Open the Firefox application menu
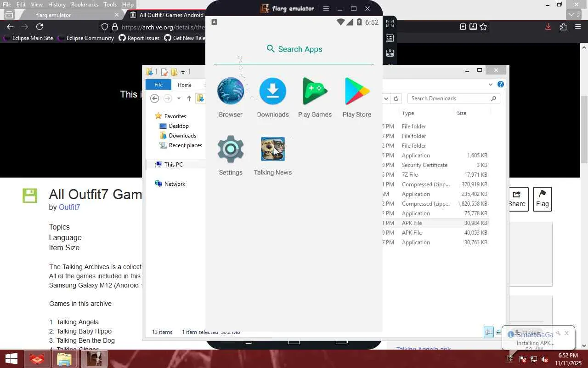Screen dimensions: 588x368 [x=578, y=27]
